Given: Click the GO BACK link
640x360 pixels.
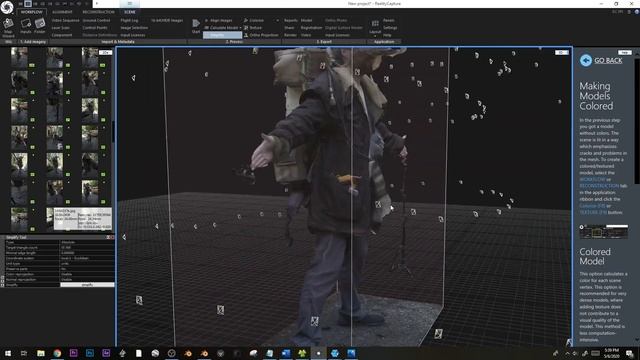Looking at the screenshot, I should click(608, 60).
